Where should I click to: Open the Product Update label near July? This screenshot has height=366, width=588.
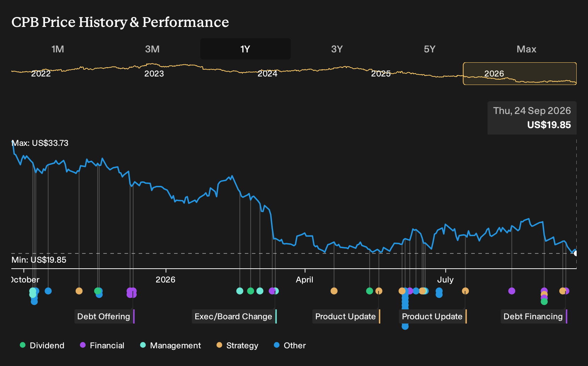point(433,316)
